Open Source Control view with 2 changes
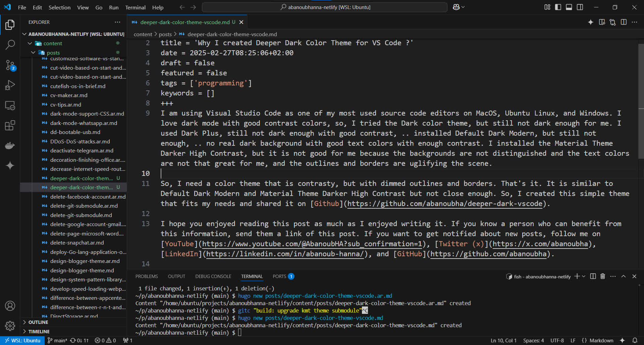644x345 pixels. [10, 65]
